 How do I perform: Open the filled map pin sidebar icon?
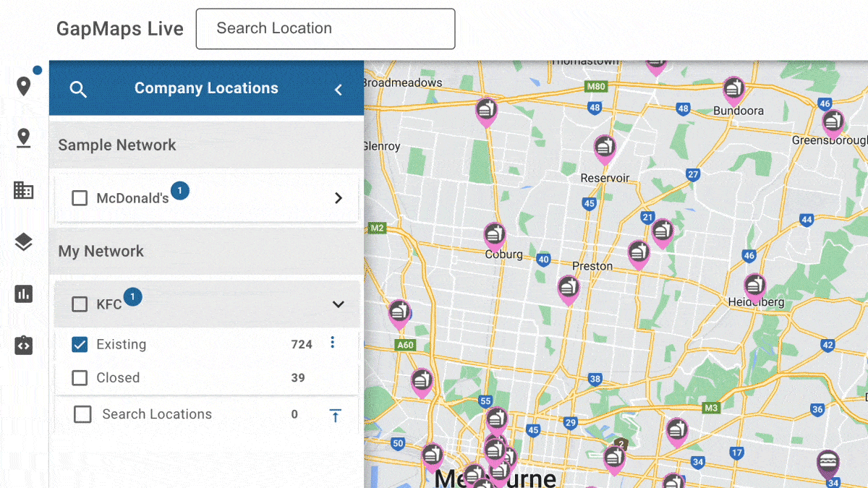[24, 87]
